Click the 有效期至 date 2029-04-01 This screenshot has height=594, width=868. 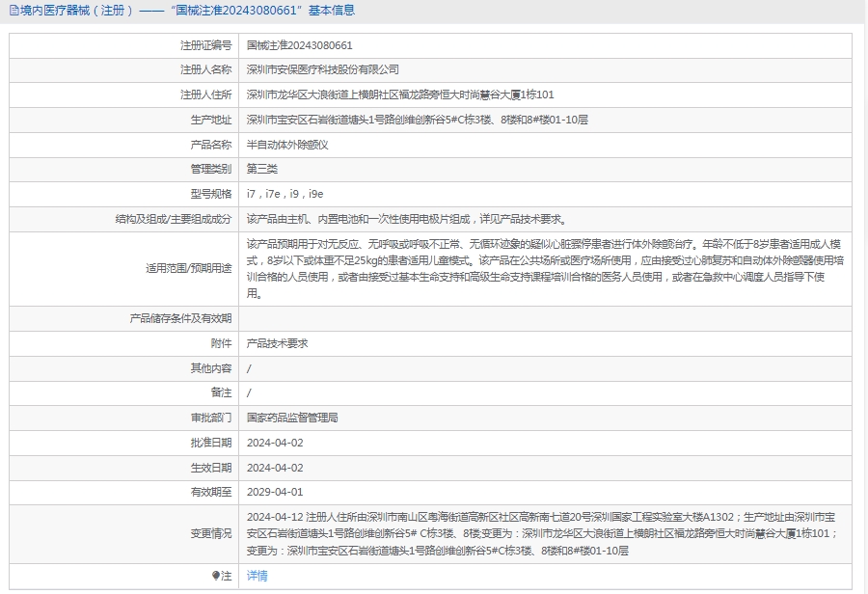click(275, 492)
